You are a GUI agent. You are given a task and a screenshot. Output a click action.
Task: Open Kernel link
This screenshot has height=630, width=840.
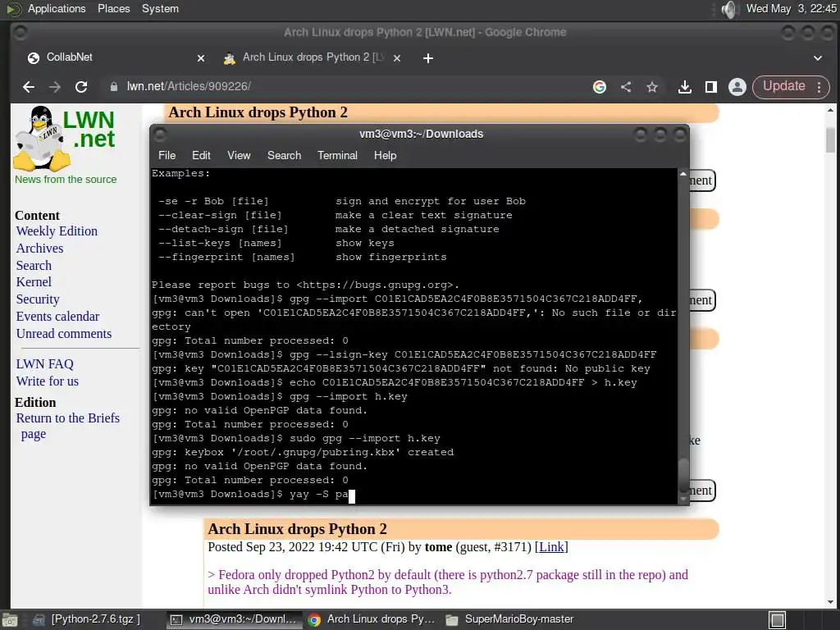34,282
